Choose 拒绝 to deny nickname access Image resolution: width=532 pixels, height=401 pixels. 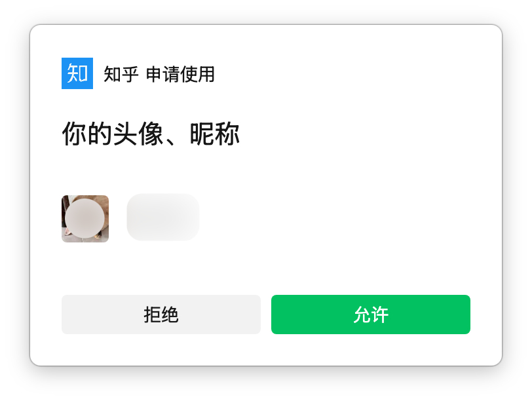(x=161, y=315)
